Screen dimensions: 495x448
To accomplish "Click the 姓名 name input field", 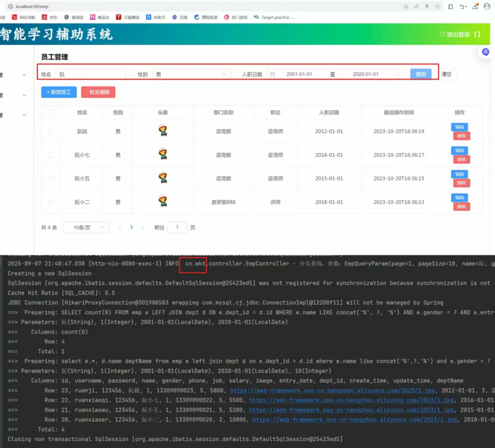I will click(91, 74).
